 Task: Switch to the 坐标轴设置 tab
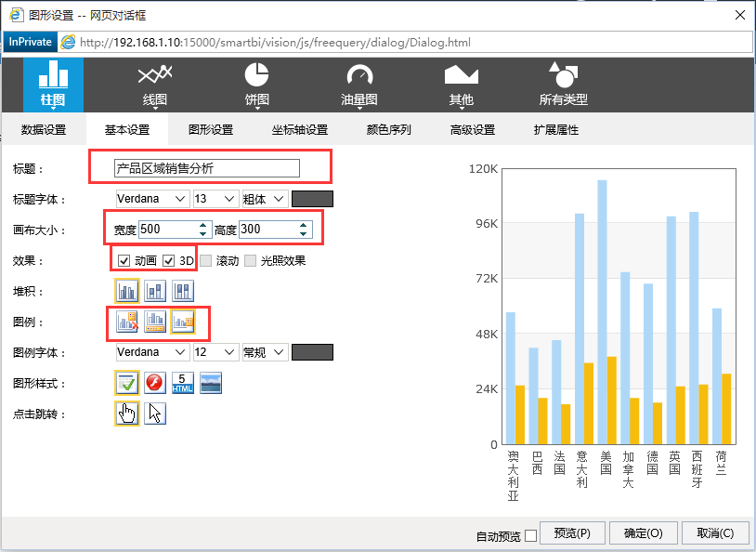point(300,129)
